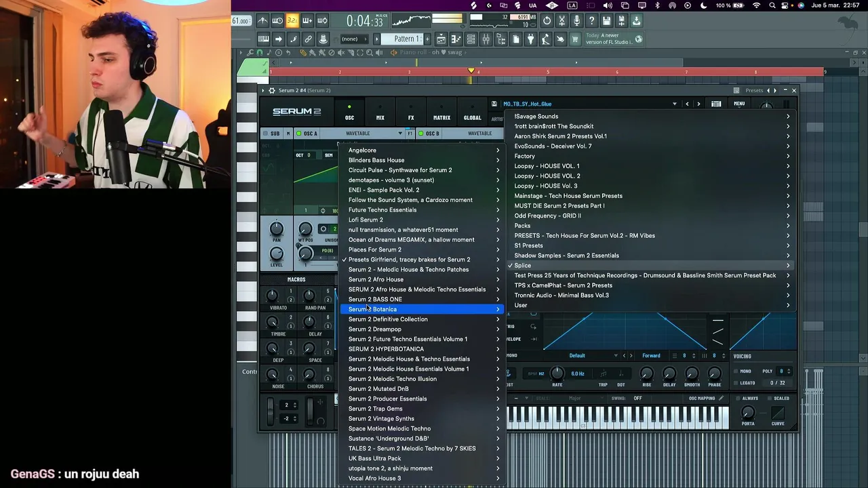Click the Forward LFO direction label
Screen dimensions: 868x488
click(x=651, y=355)
